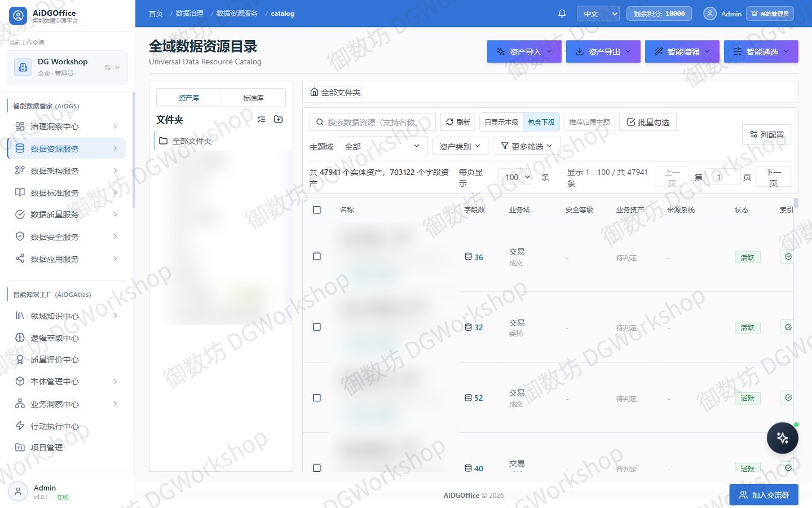Click the folder list multi-select icon
The height and width of the screenshot is (508, 812).
click(x=261, y=119)
